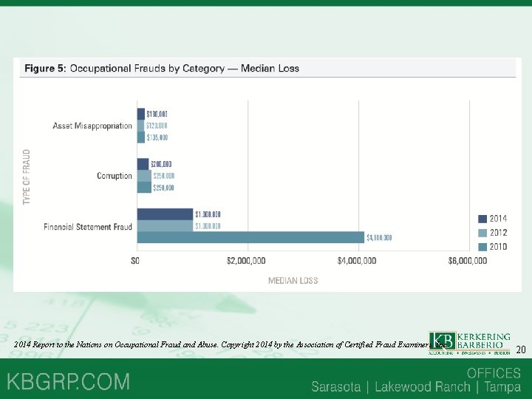
Task: Select the 2012 Financial Statement Fraud bar
Action: pyautogui.click(x=166, y=226)
